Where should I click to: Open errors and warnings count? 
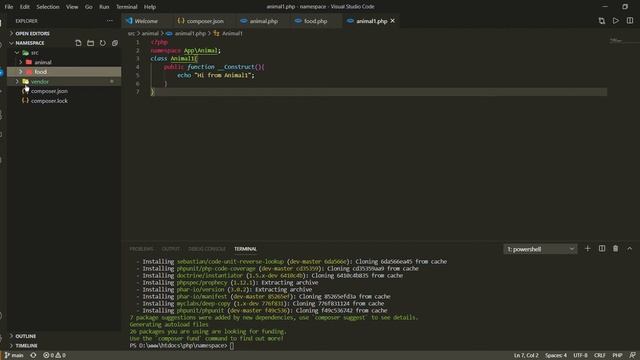point(54,356)
